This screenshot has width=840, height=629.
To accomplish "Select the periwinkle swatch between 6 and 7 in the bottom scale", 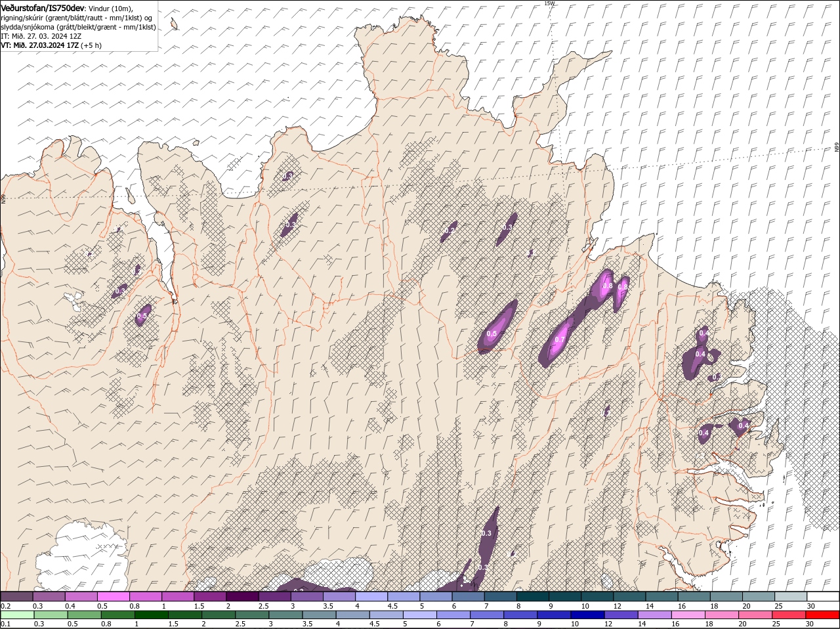I will coord(453,615).
